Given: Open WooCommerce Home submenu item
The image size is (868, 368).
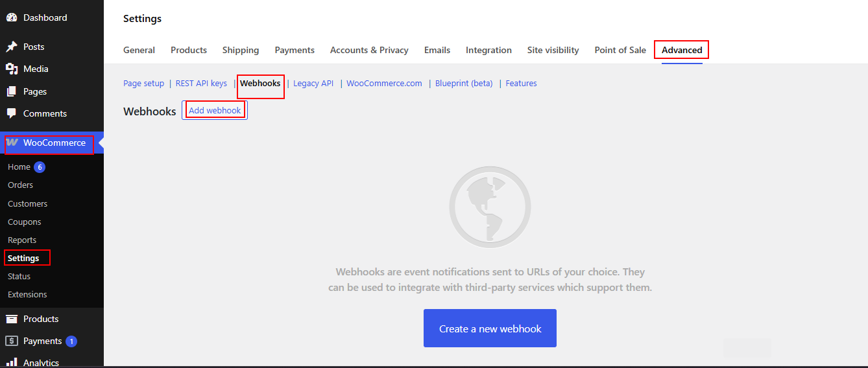Looking at the screenshot, I should pos(19,167).
